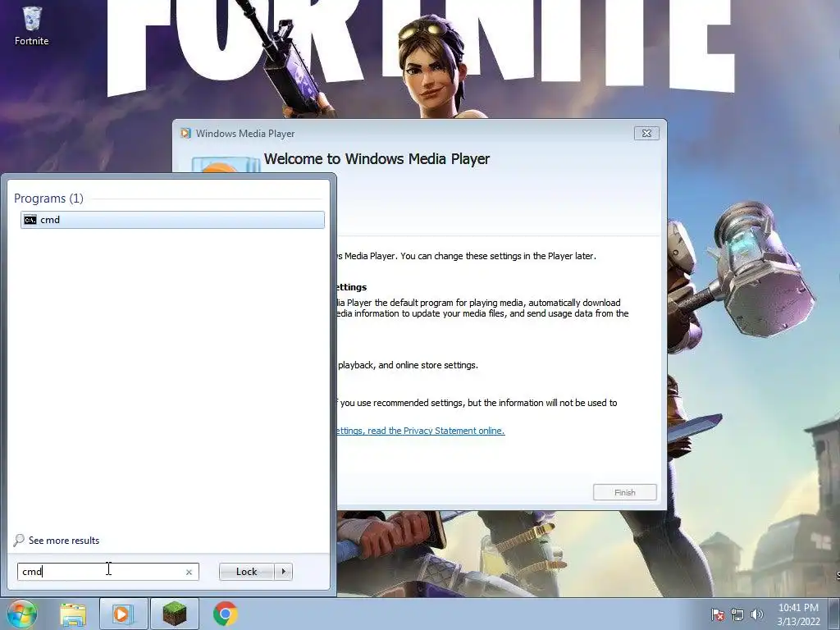Open the Privacy Statement online link
This screenshot has width=840, height=630.
[421, 431]
